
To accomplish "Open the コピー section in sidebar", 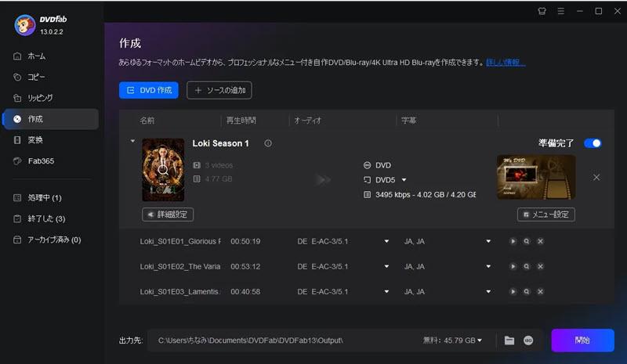I will tap(36, 77).
